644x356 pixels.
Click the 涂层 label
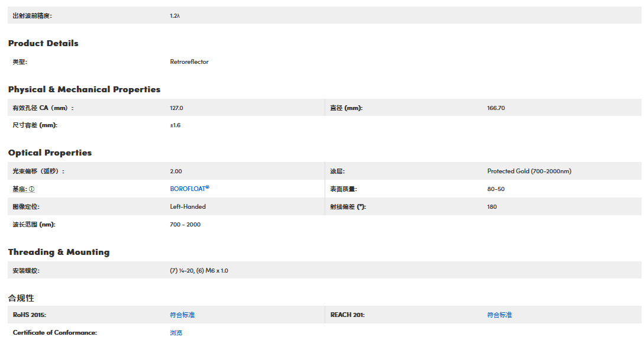337,171
